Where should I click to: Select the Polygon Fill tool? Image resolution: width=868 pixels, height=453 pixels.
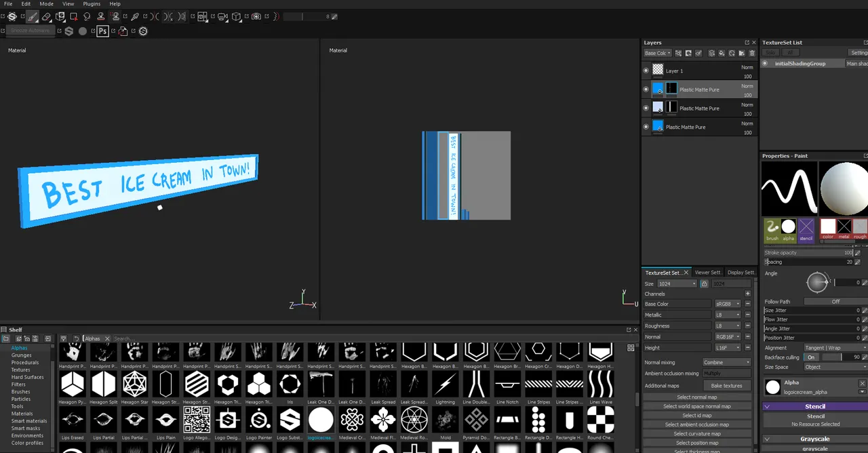(x=74, y=17)
